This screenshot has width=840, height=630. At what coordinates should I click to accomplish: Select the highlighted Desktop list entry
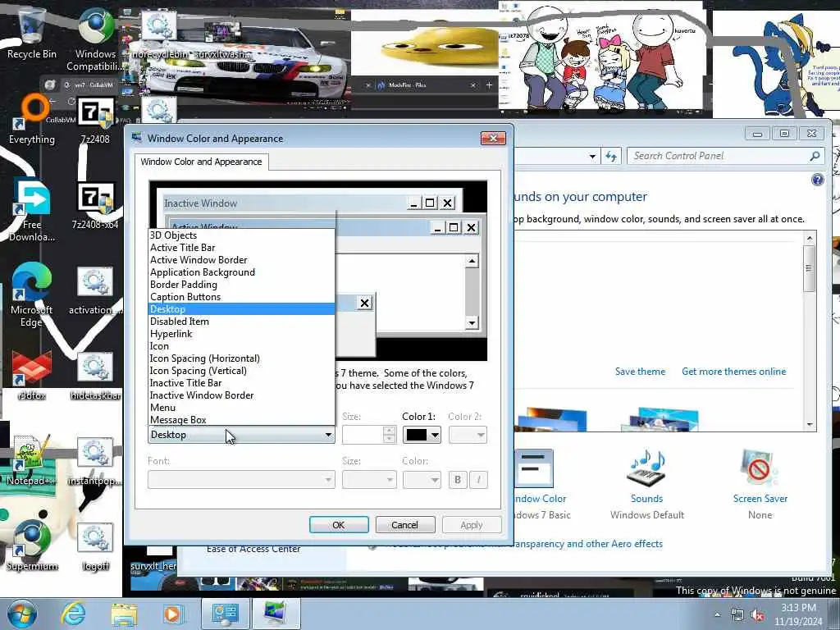(241, 309)
